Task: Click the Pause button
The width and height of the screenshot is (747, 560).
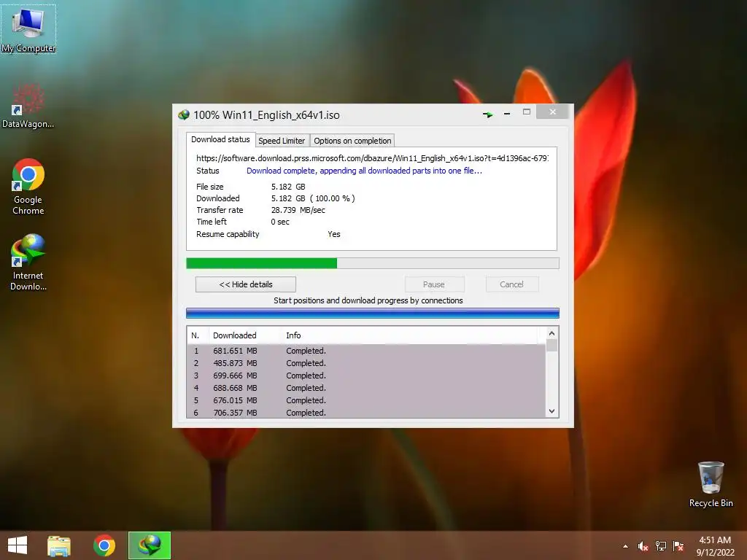Action: 434,284
